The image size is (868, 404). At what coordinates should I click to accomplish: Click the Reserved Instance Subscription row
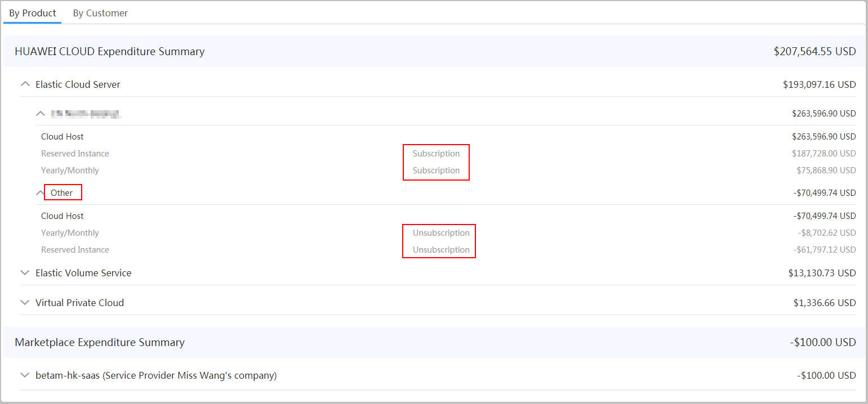click(75, 154)
